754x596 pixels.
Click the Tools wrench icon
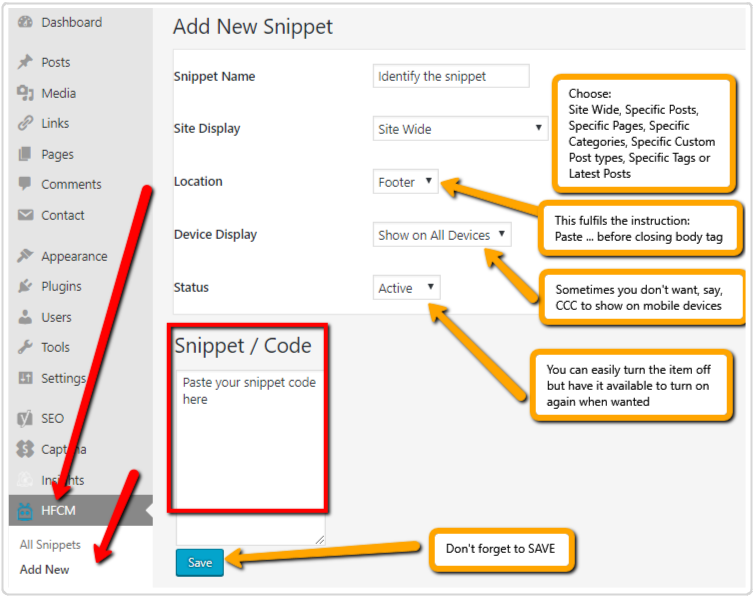[x=25, y=347]
